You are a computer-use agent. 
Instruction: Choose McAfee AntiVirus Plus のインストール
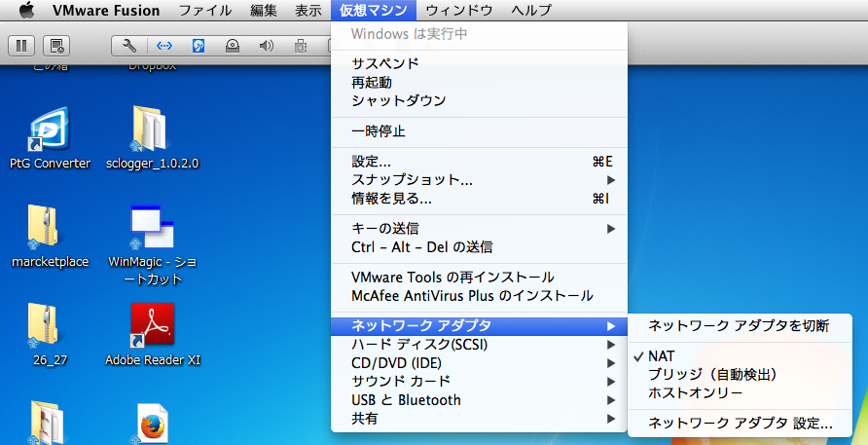(479, 295)
